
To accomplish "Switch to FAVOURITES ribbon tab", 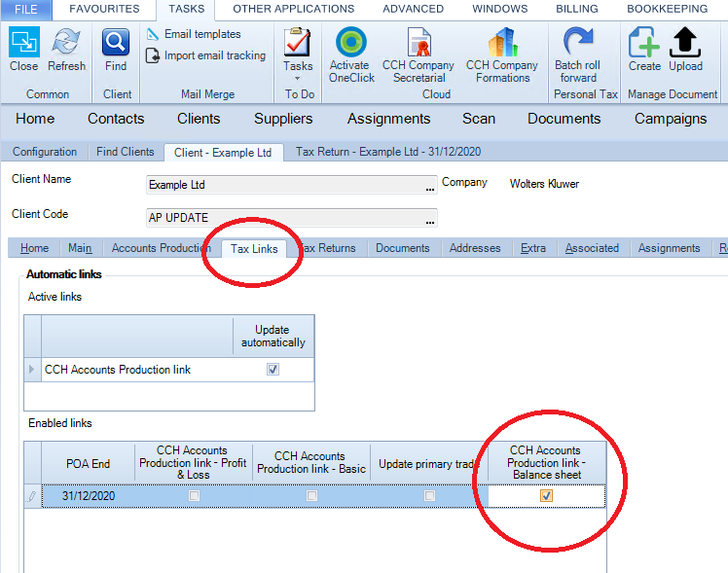I will tap(104, 9).
